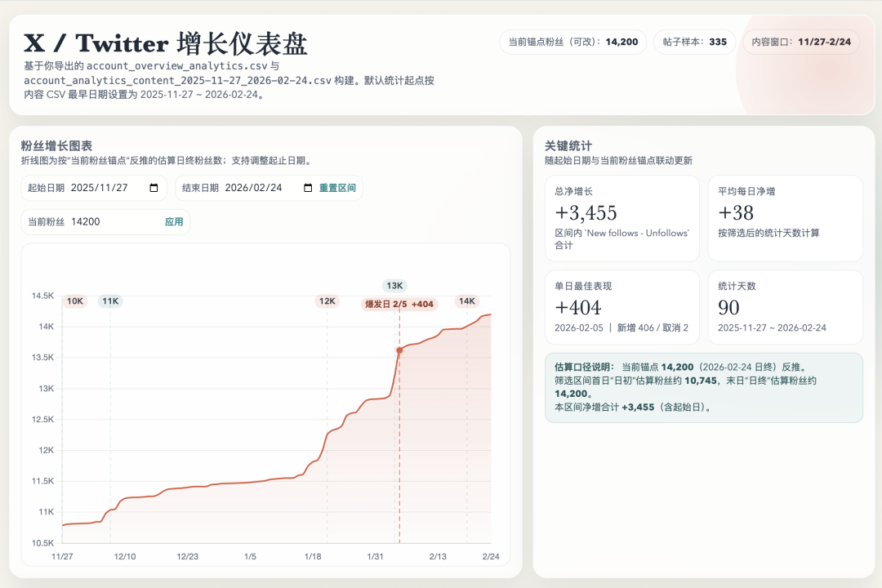Click the 14K milestone marker on the chart
This screenshot has width=882, height=588.
click(x=467, y=301)
